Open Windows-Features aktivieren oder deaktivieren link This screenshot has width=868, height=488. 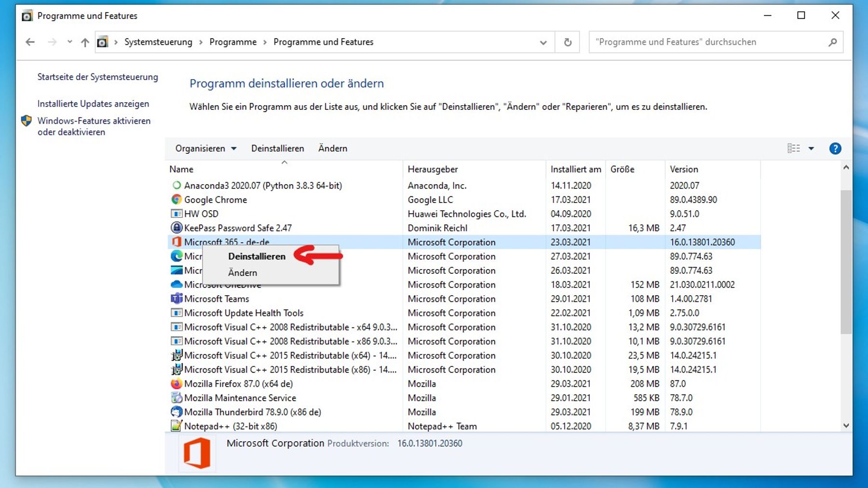(94, 126)
